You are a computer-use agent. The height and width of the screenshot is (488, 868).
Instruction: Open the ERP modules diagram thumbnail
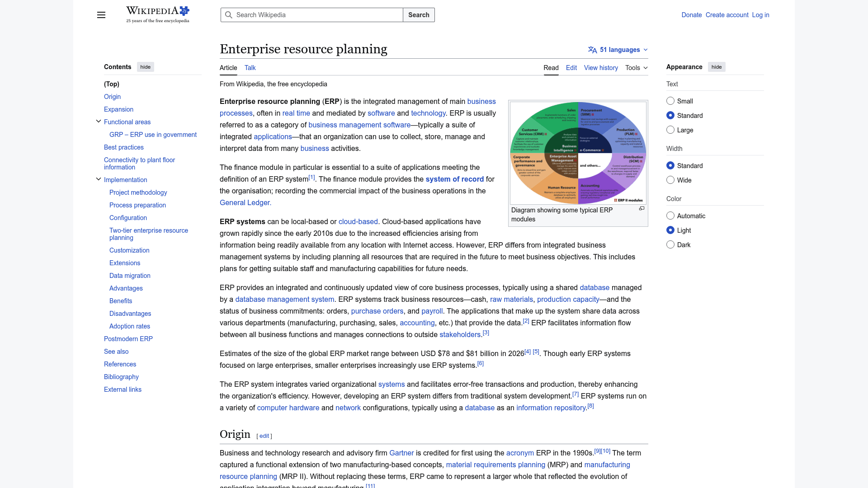[x=578, y=153]
